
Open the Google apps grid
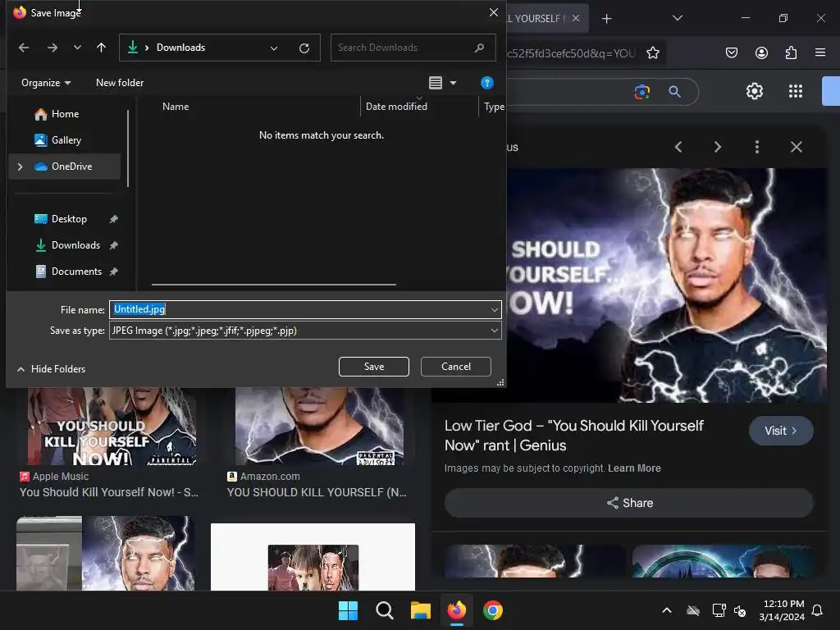[x=796, y=91]
